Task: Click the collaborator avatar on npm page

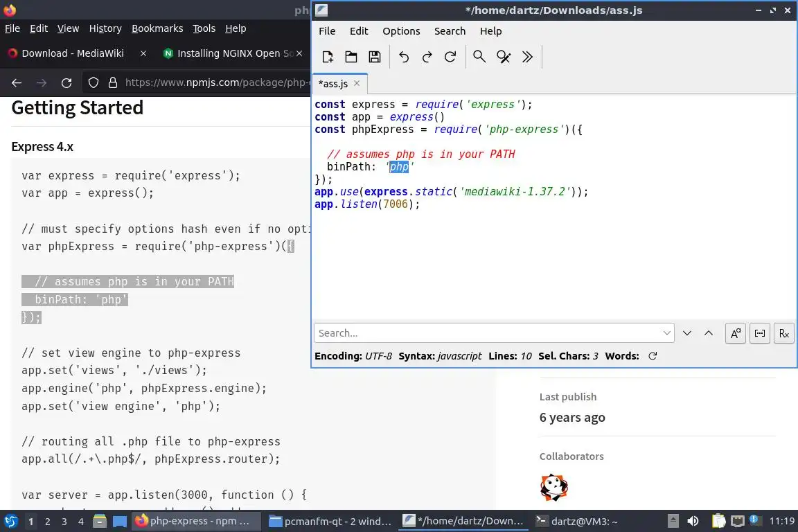Action: pyautogui.click(x=553, y=487)
